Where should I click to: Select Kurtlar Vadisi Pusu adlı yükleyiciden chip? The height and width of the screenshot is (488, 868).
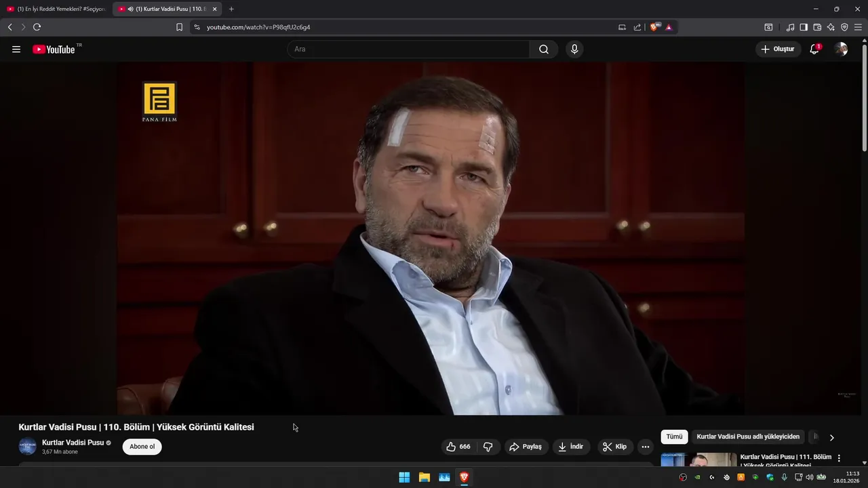(x=748, y=437)
